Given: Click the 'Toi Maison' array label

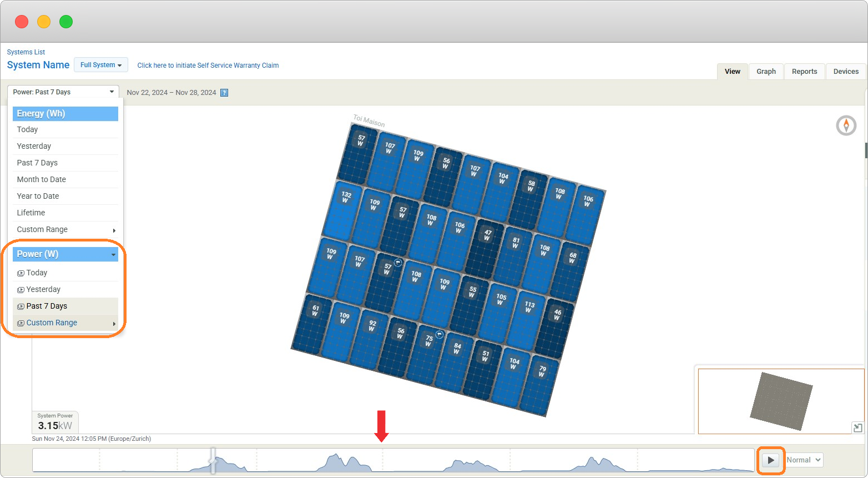Looking at the screenshot, I should [369, 120].
